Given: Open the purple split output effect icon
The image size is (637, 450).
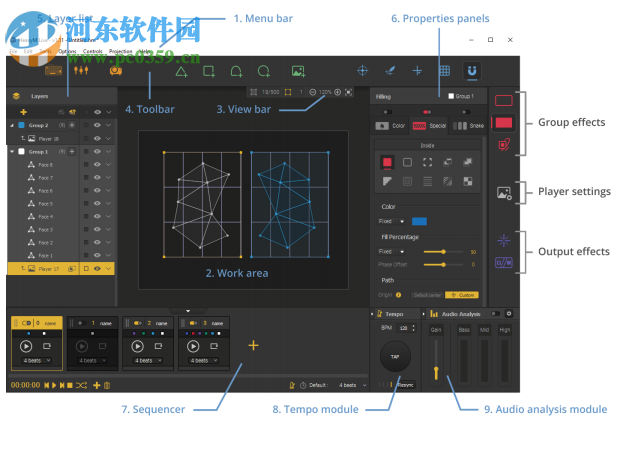Looking at the screenshot, I should (504, 262).
